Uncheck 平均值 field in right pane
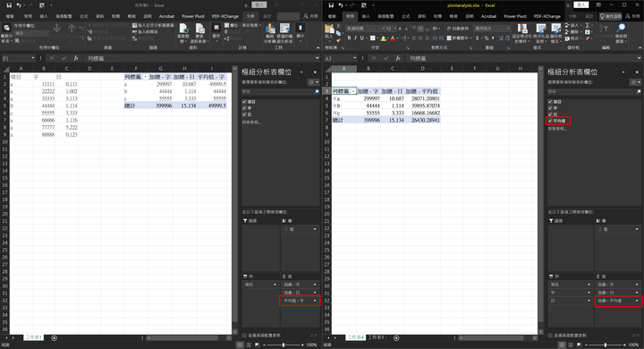644x349 pixels. click(x=550, y=121)
